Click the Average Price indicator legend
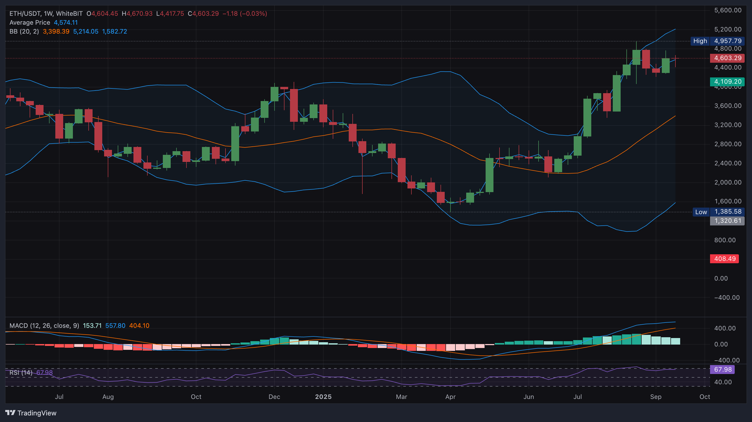 tap(29, 23)
